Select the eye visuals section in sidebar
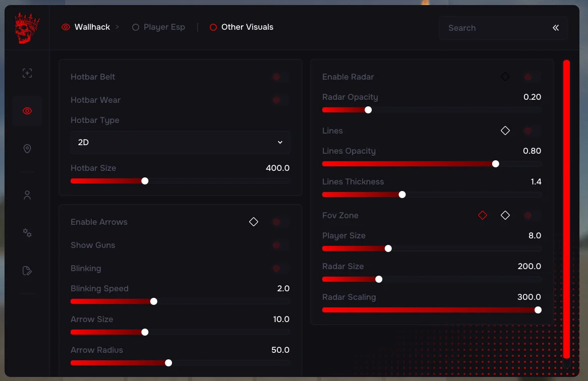This screenshot has height=381, width=588. click(x=27, y=111)
